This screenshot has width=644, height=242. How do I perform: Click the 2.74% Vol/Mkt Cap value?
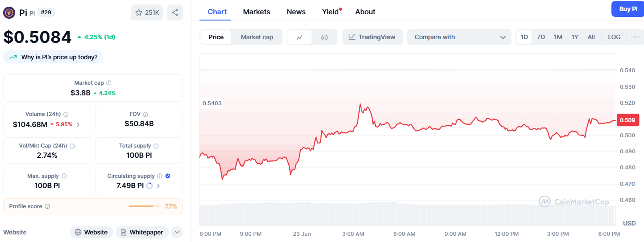pyautogui.click(x=47, y=155)
